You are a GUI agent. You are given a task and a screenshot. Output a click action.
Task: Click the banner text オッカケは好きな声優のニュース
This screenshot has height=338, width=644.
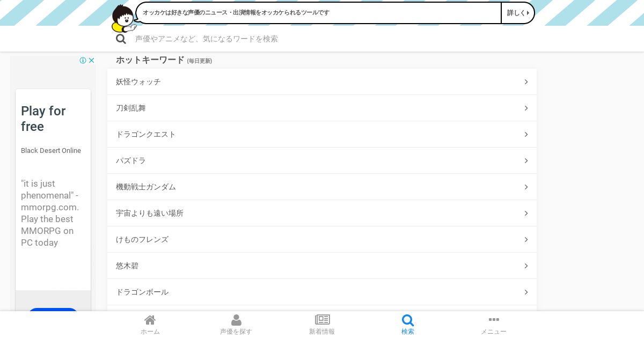point(236,12)
